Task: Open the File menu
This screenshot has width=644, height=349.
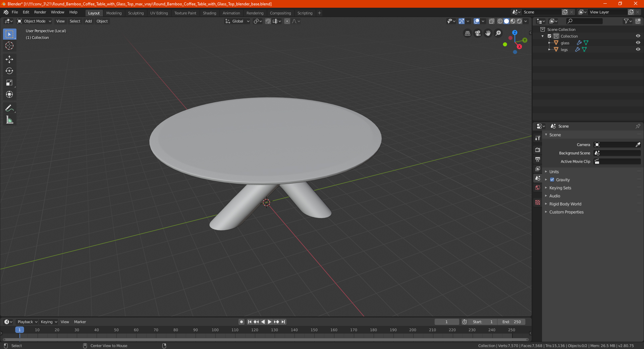Action: coord(15,12)
